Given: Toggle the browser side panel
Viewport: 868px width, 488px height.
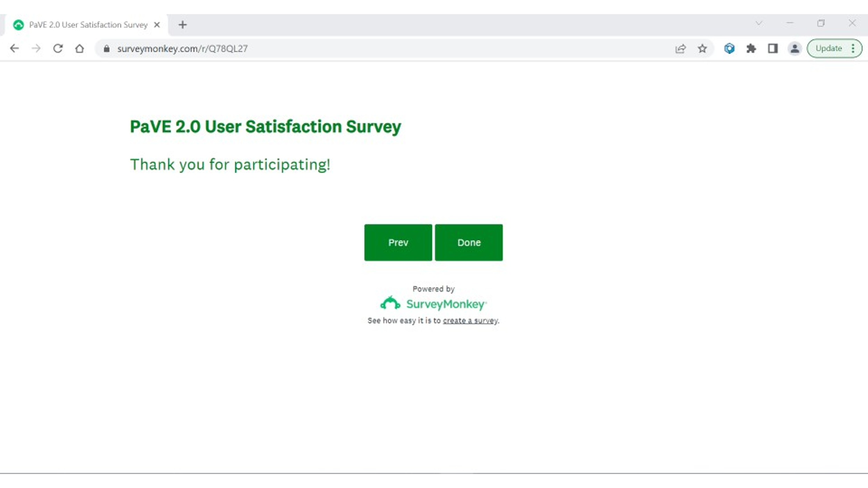Looking at the screenshot, I should 773,48.
